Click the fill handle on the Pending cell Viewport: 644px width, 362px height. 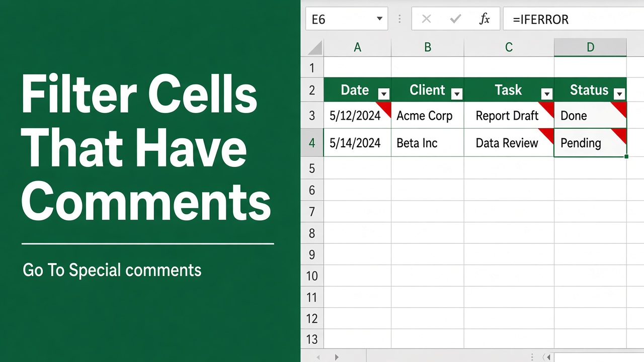tap(626, 156)
